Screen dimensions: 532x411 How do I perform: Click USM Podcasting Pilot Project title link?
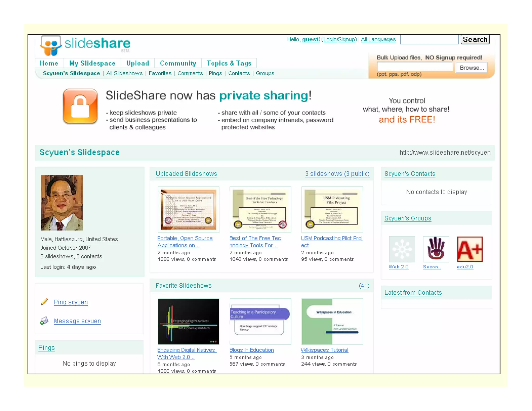[x=332, y=242]
